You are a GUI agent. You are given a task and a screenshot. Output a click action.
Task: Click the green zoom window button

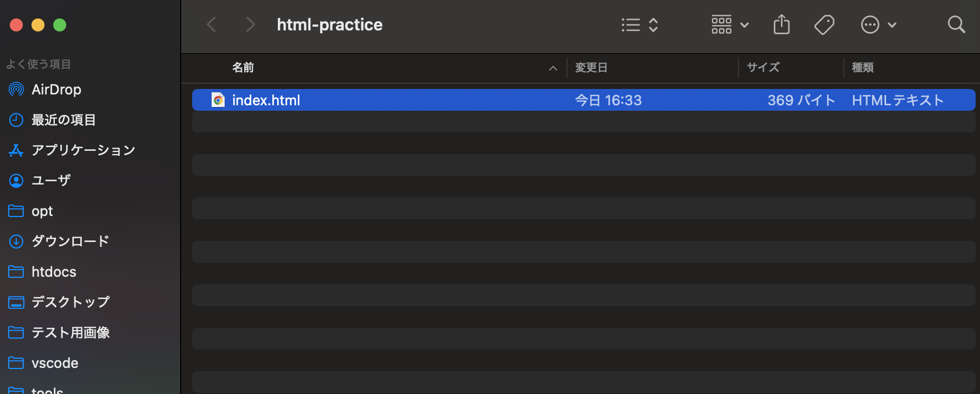[60, 25]
